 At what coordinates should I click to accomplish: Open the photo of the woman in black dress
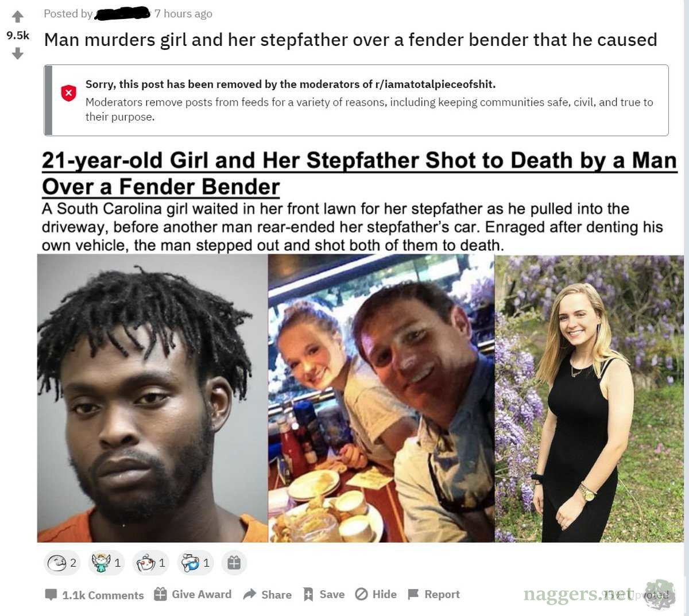[x=589, y=398]
